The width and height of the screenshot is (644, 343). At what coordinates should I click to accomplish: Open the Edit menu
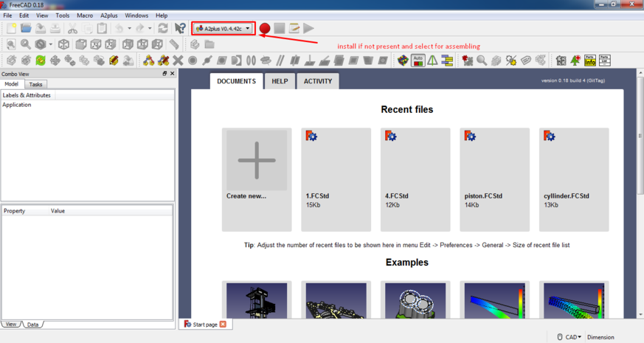[24, 15]
